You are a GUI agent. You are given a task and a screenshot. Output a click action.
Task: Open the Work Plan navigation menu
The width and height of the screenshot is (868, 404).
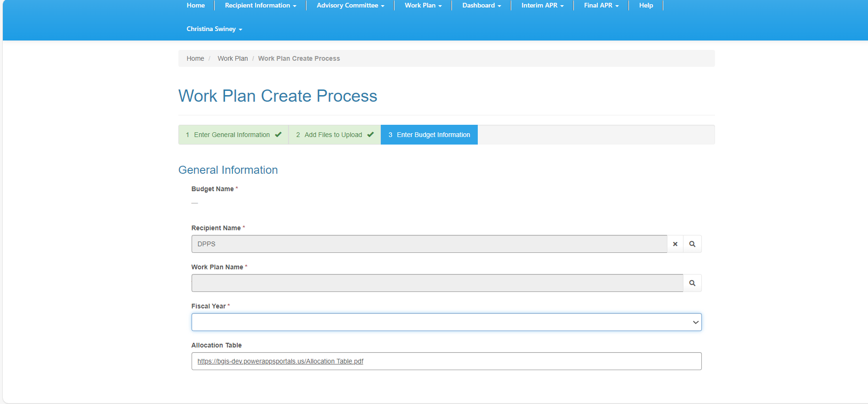[423, 6]
